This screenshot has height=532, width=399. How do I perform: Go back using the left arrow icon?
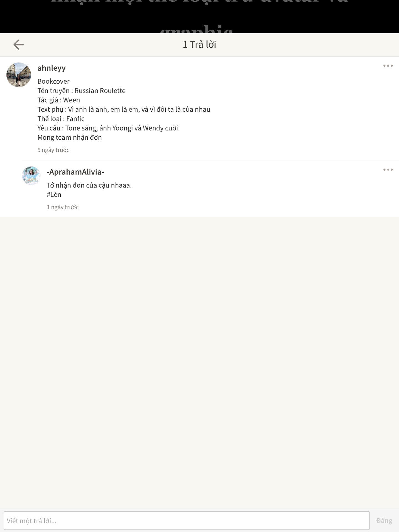click(x=19, y=45)
